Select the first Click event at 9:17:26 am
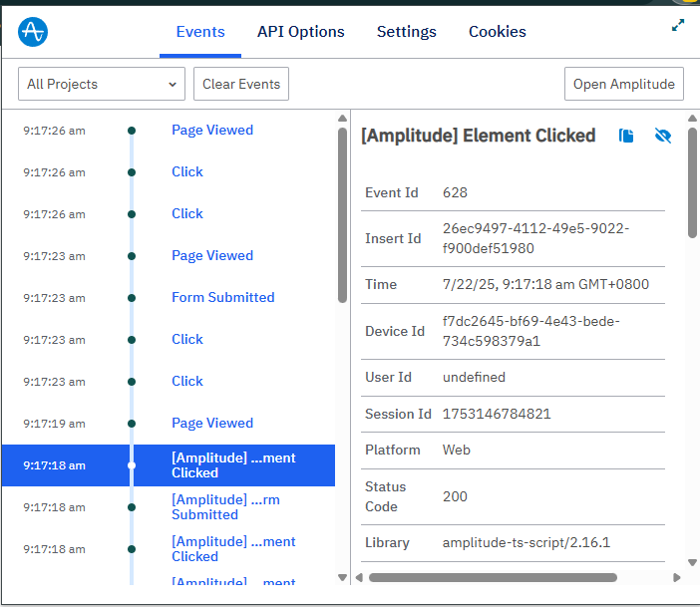700x607 pixels. coord(168,172)
